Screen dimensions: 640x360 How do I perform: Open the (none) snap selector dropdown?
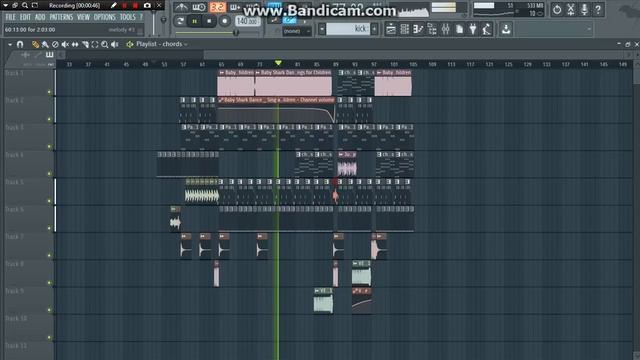(x=297, y=31)
